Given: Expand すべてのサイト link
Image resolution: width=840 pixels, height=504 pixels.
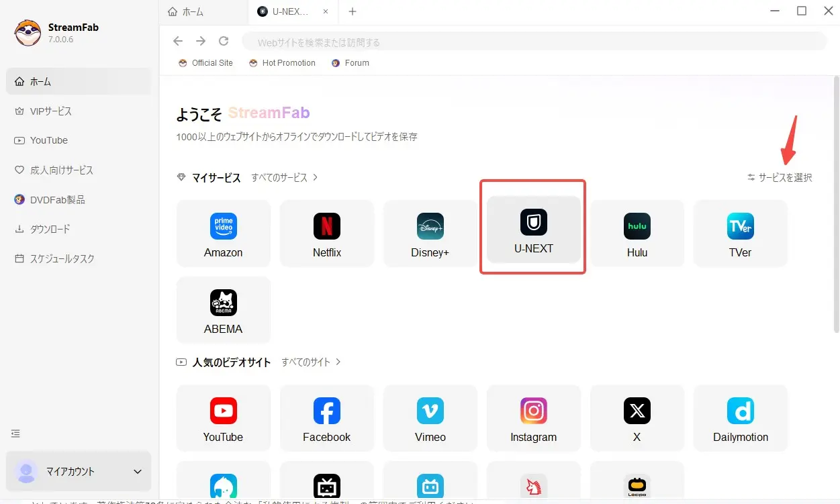Looking at the screenshot, I should [x=312, y=362].
